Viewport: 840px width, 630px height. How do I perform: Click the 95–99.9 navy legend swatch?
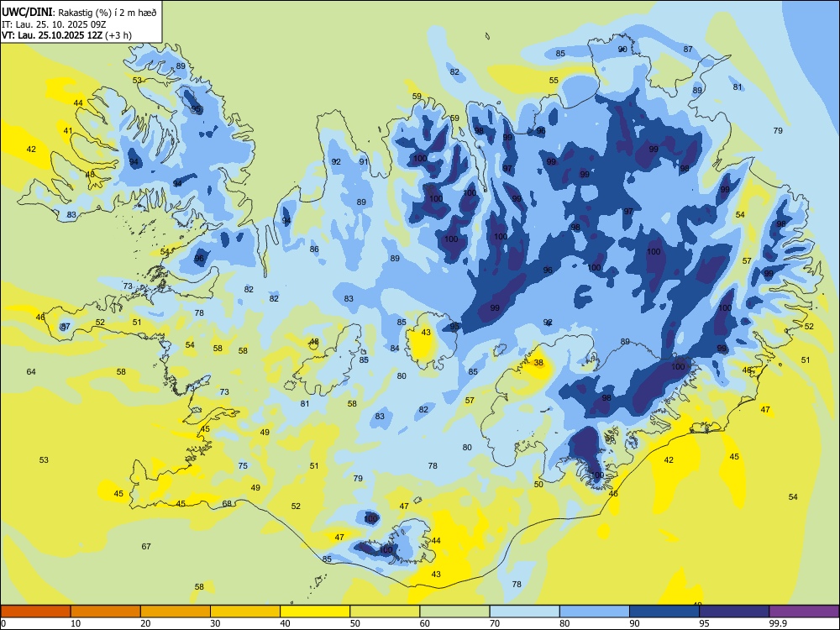click(x=734, y=612)
